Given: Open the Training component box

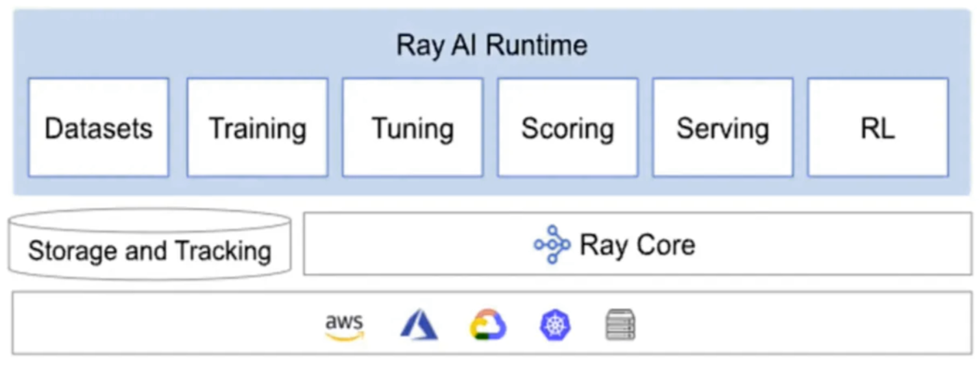Looking at the screenshot, I should point(257,127).
